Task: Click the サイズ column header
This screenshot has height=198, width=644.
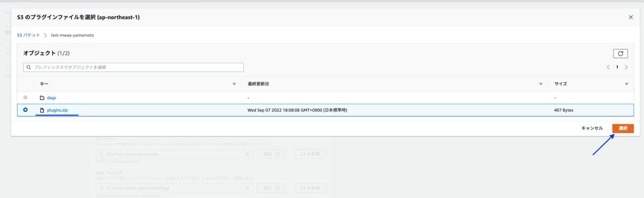Action: pos(561,84)
